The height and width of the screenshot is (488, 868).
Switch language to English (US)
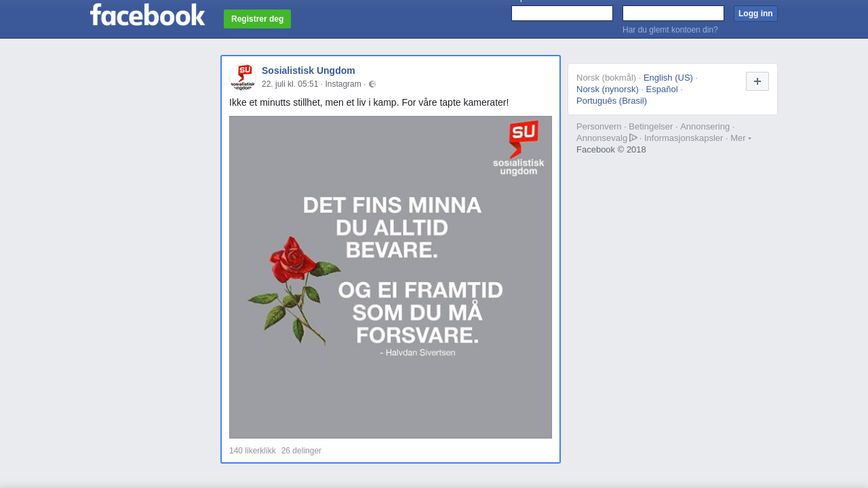668,77
